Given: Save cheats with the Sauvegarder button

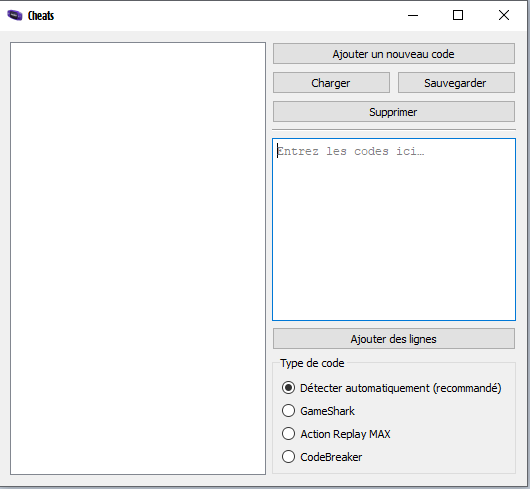Looking at the screenshot, I should coord(456,83).
